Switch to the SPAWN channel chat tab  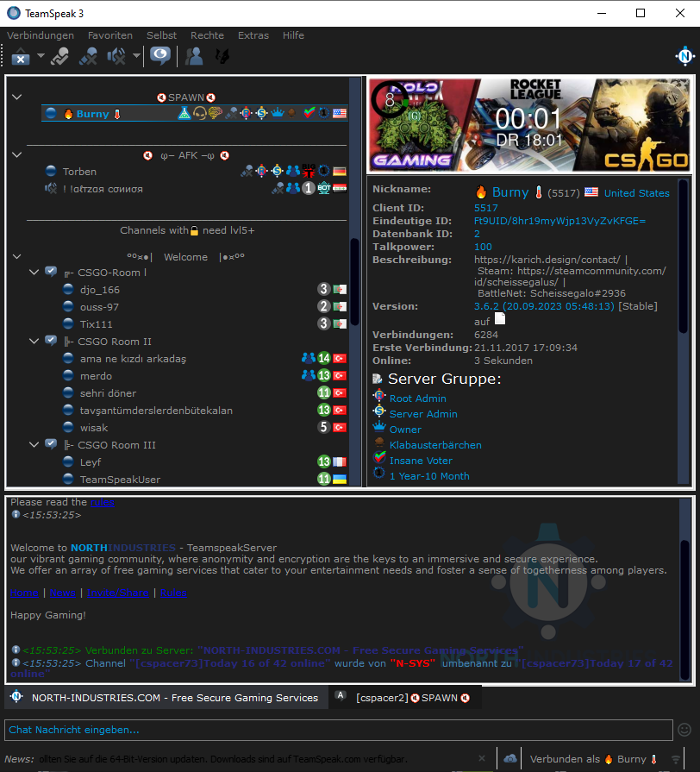point(405,698)
